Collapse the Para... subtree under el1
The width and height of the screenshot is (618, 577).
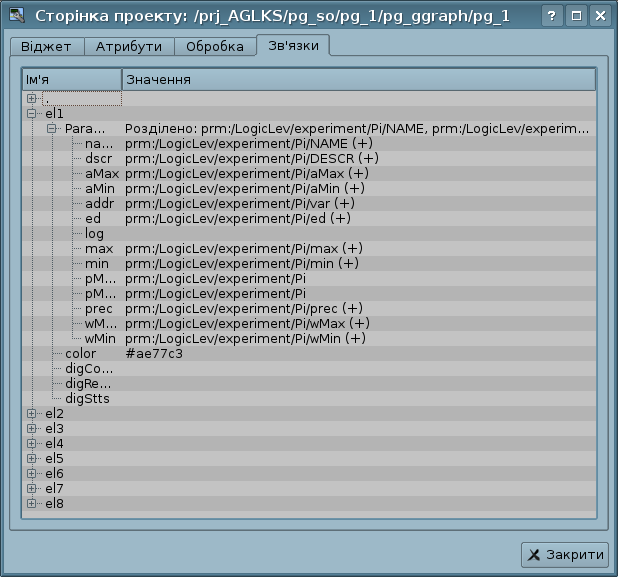(51, 129)
